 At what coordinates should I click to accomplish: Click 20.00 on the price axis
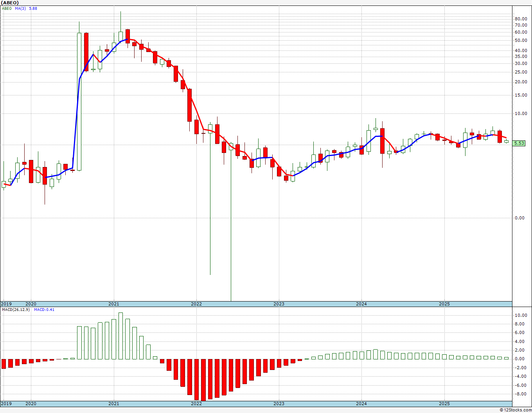tap(520, 82)
